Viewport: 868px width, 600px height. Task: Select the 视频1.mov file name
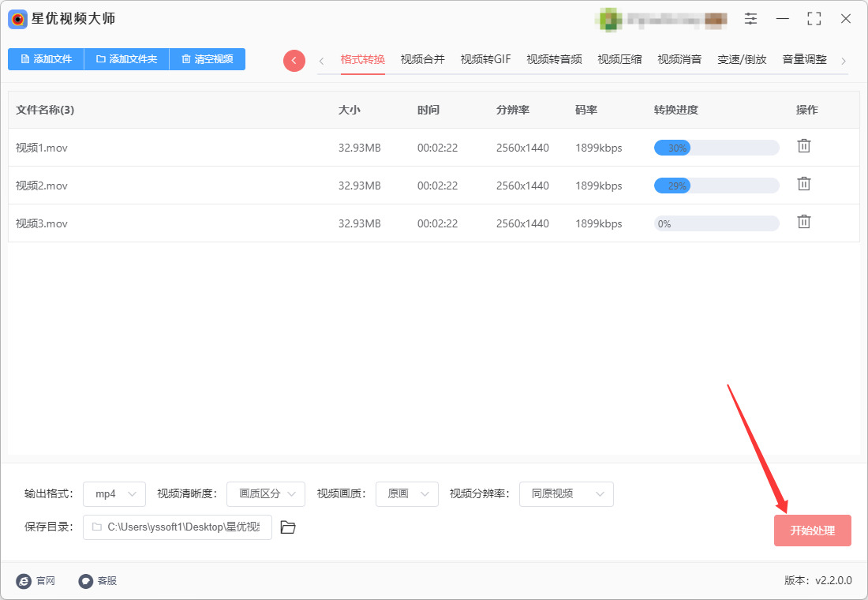point(42,148)
